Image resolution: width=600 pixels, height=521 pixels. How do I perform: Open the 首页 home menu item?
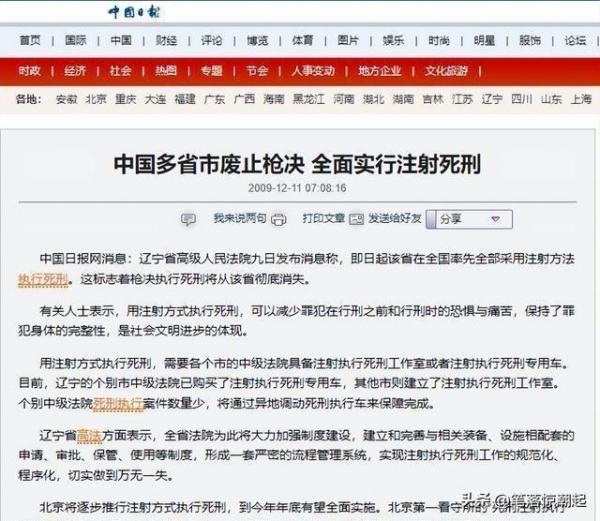click(x=30, y=41)
